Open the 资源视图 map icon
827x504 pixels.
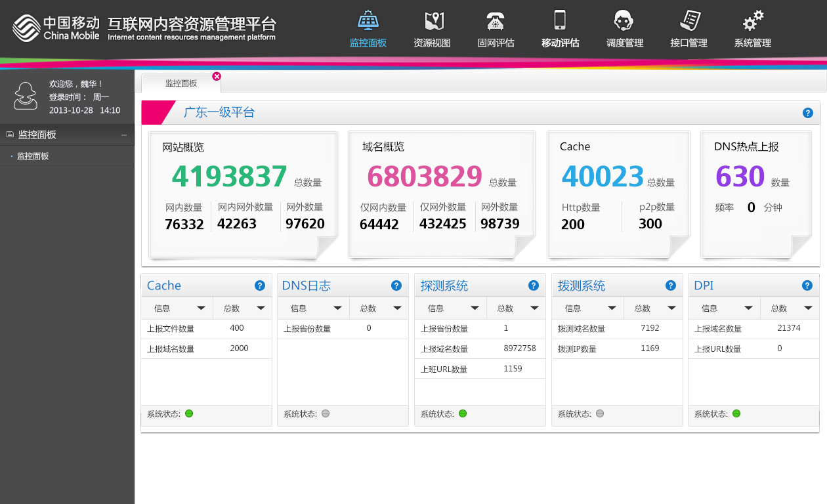coord(434,21)
